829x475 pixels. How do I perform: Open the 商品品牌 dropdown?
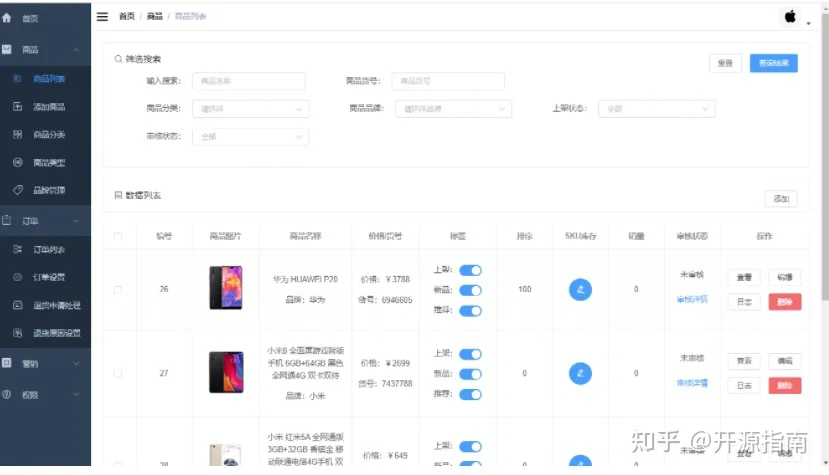click(453, 109)
